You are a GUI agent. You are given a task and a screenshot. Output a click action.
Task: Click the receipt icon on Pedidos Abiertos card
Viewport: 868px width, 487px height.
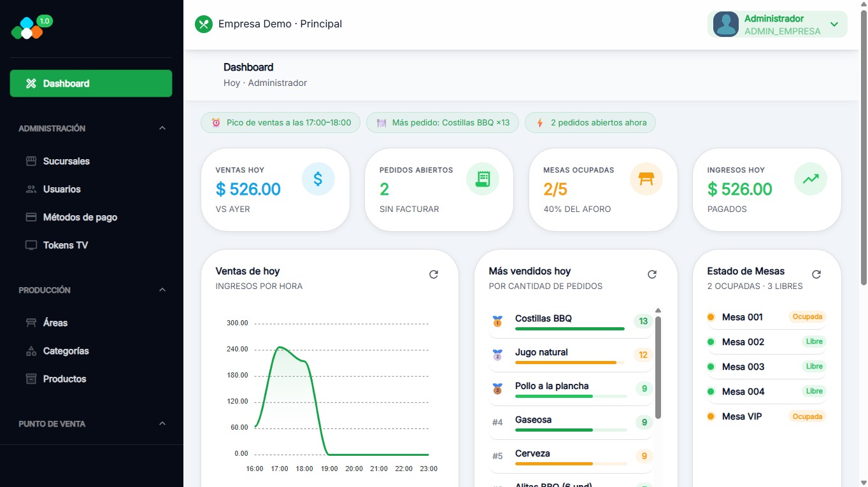click(x=482, y=179)
